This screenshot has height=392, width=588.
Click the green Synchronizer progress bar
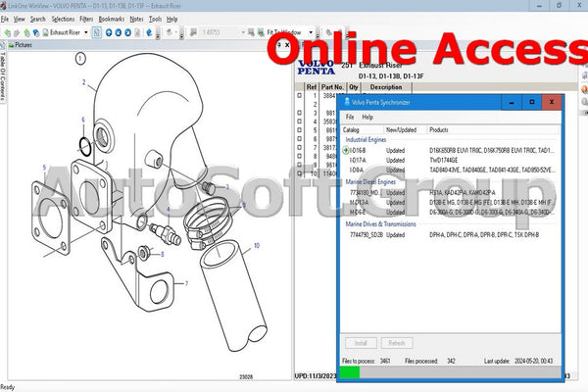tap(350, 372)
